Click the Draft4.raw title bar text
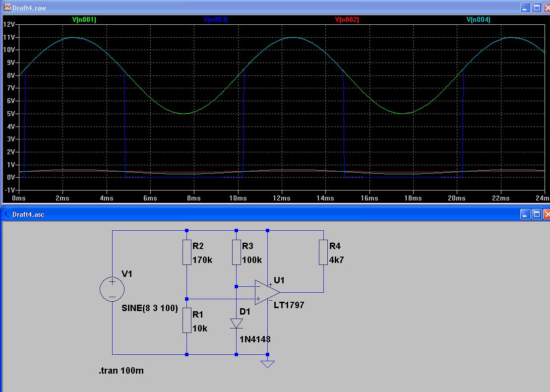Screen dimensions: 550x392 [x=29, y=8]
